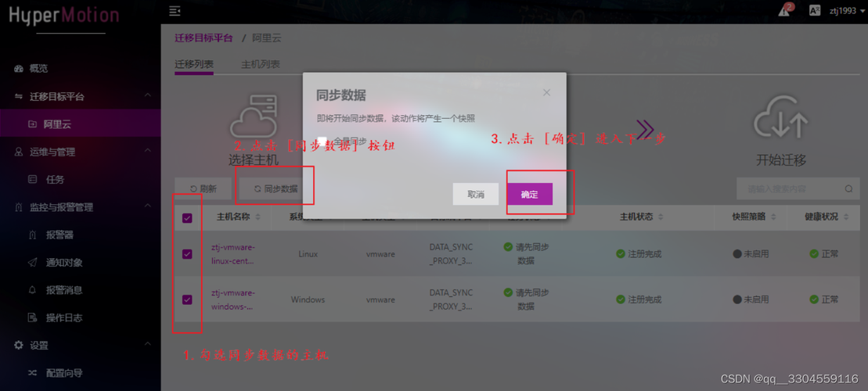Open host link ztj-vmware-linux-cent
Viewport: 868px width, 391px height.
point(233,254)
